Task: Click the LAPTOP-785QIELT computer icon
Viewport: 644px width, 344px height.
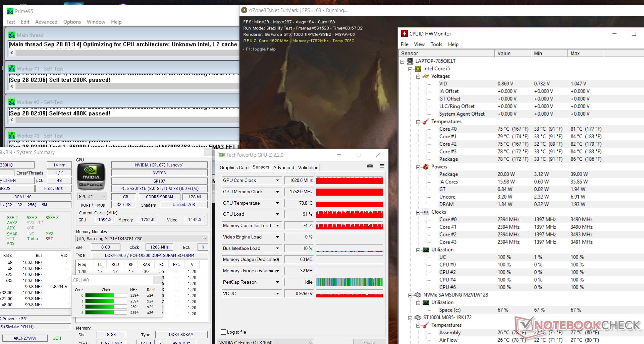Action: coord(410,61)
